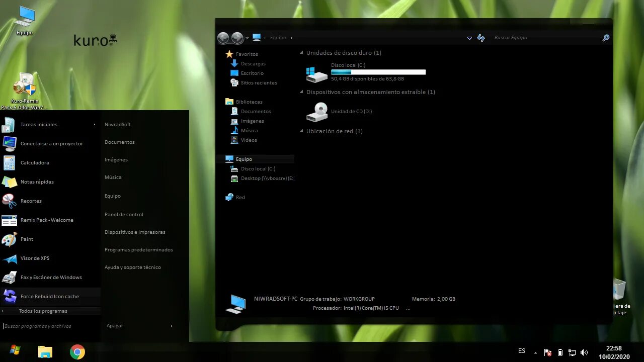This screenshot has height=362, width=644.
Task: Open Música from Start menu right column
Action: [x=113, y=177]
